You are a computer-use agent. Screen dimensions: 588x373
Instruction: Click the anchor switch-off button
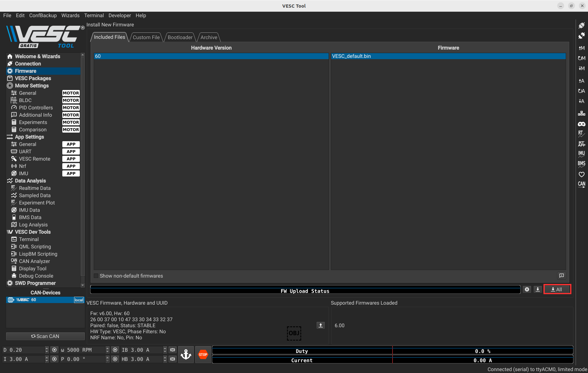186,354
